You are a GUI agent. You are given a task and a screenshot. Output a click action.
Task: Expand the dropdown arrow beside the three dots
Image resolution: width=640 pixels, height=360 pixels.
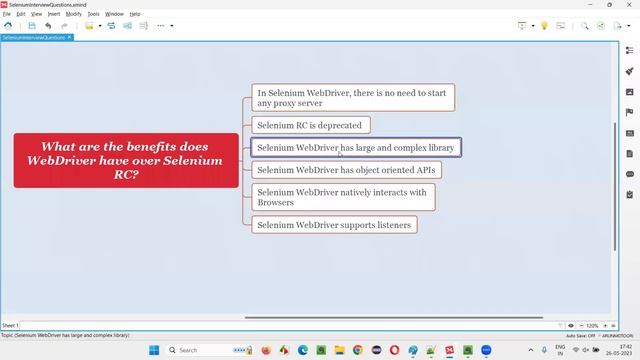pos(172,26)
